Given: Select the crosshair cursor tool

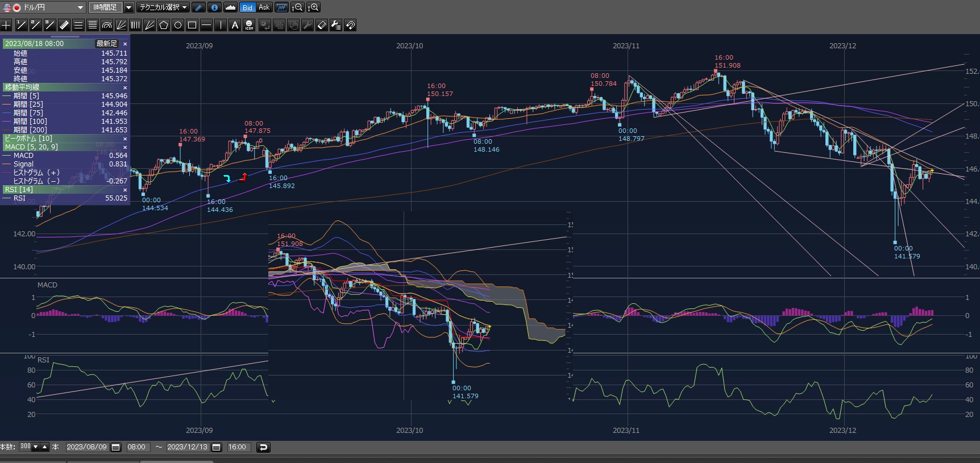Looking at the screenshot, I should [6, 25].
